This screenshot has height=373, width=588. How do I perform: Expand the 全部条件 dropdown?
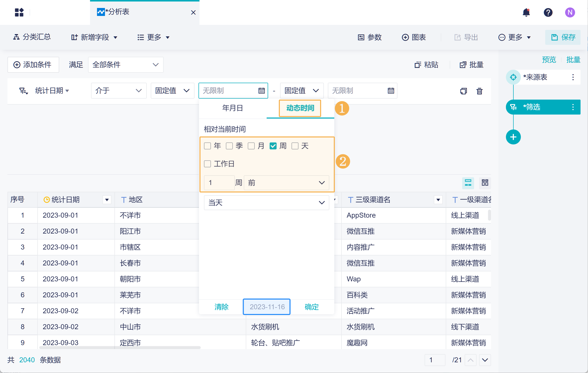(x=126, y=65)
